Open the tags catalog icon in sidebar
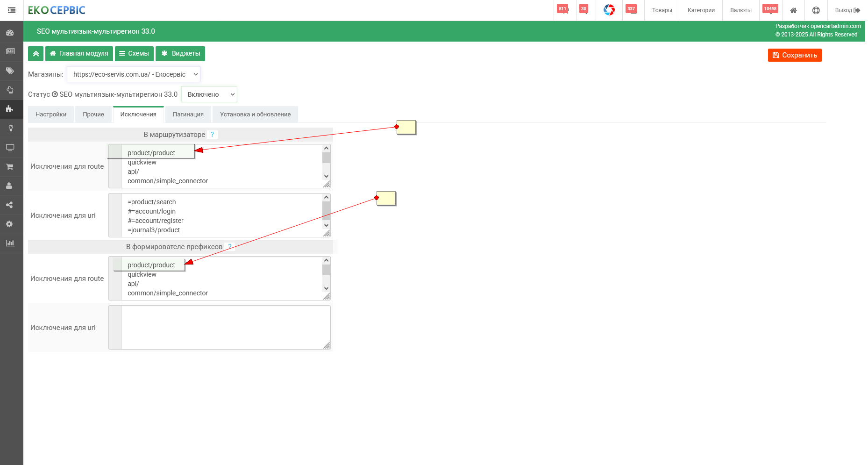 10,71
